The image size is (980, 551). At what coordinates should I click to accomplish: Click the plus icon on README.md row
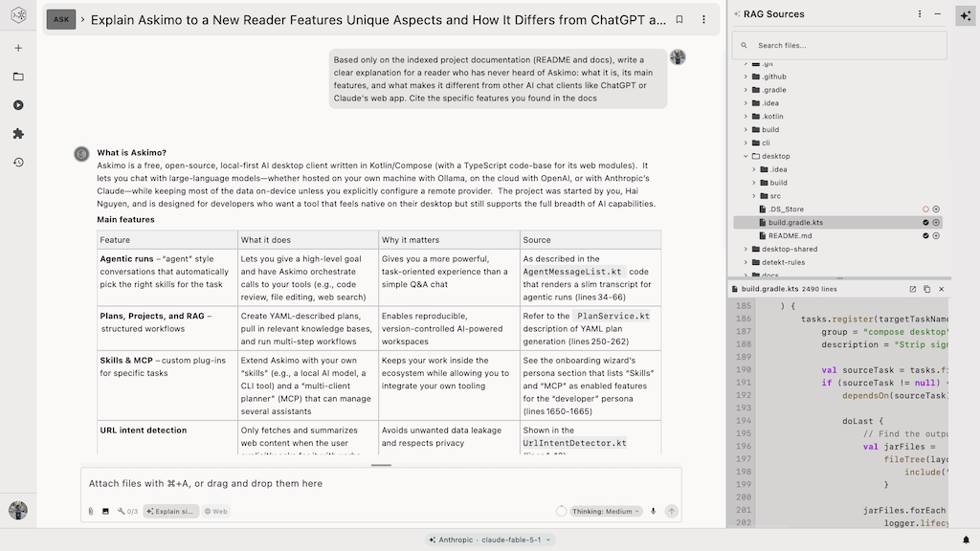(936, 235)
